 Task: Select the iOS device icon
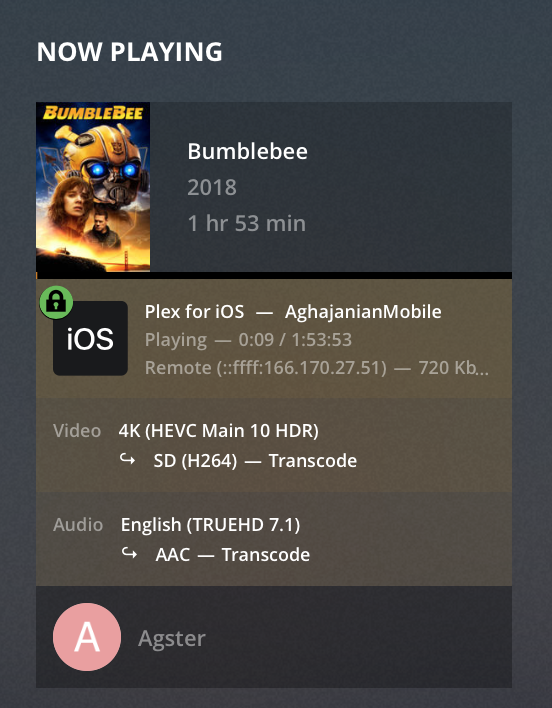pyautogui.click(x=90, y=338)
